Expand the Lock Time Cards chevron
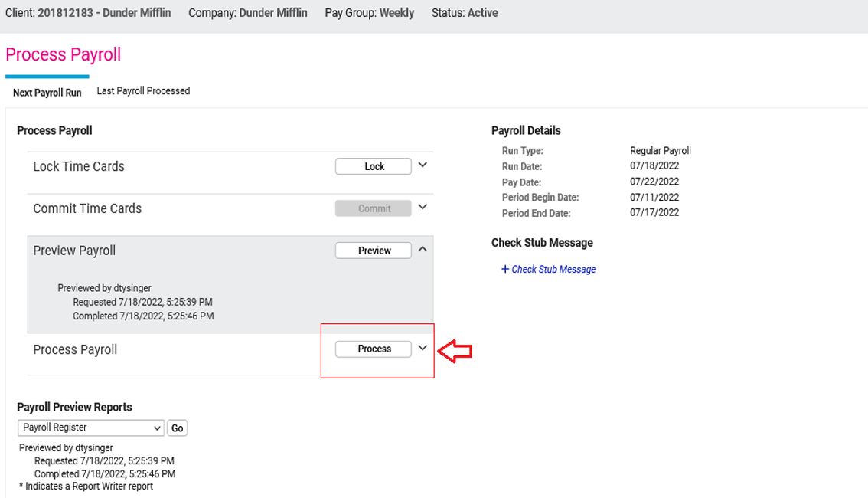 click(x=423, y=165)
